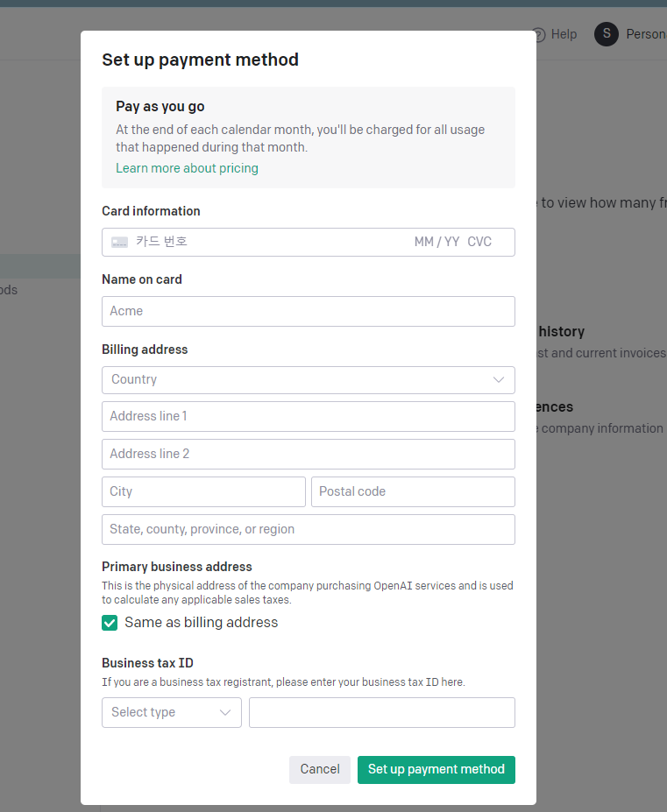Open the Country dropdown
667x812 pixels.
click(309, 379)
